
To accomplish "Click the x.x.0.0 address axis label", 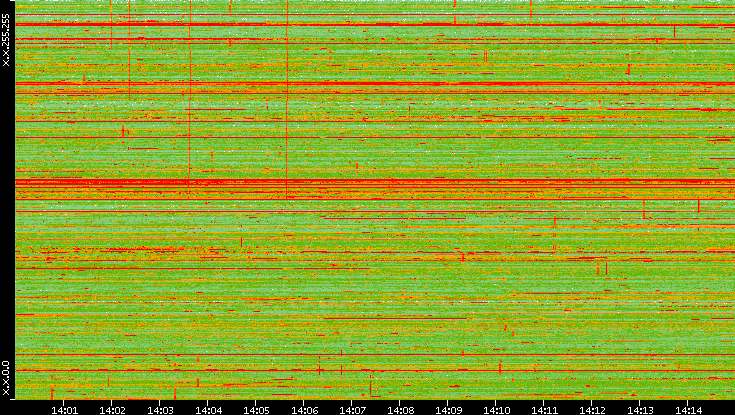I will click(x=6, y=378).
